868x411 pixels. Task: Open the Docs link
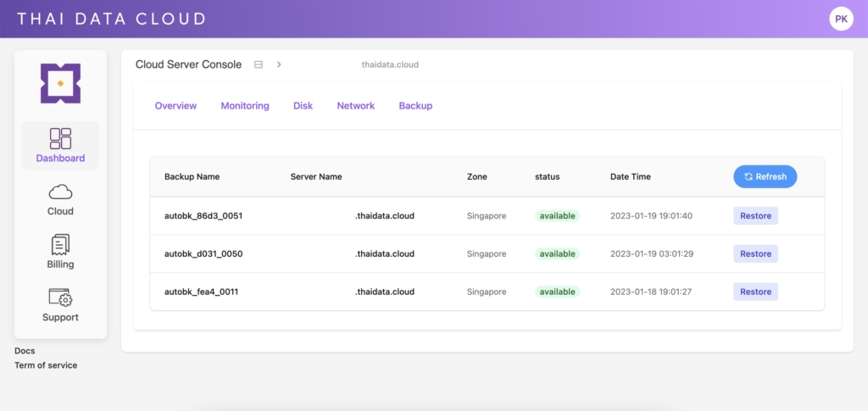25,351
